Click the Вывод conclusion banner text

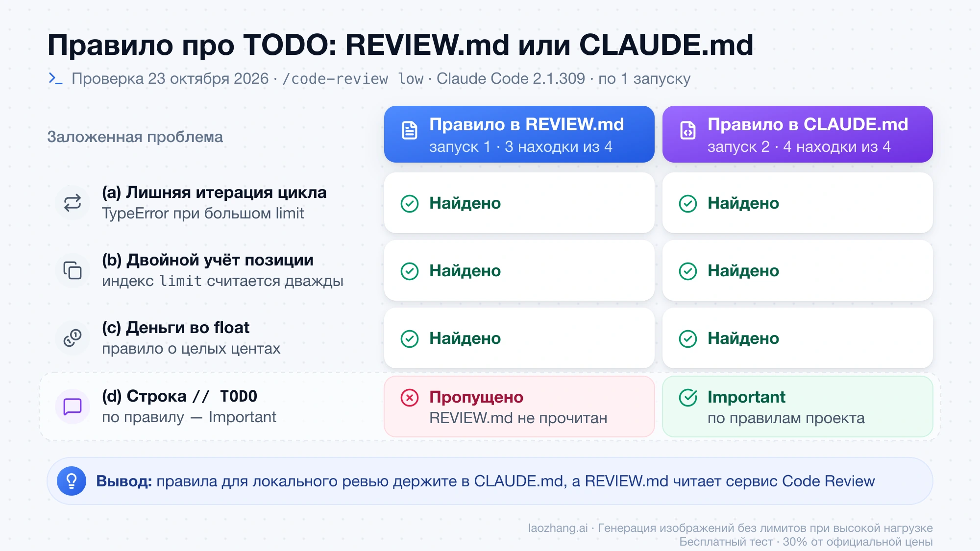pos(486,481)
